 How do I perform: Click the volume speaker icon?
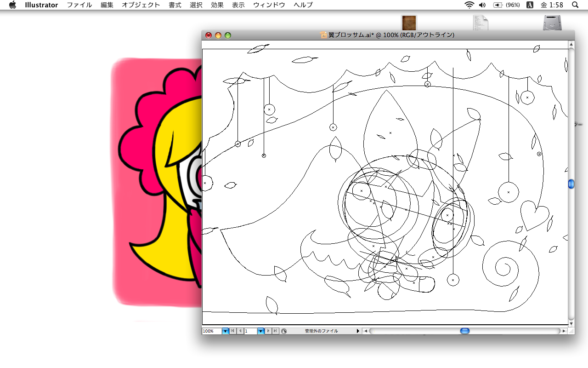pos(482,5)
